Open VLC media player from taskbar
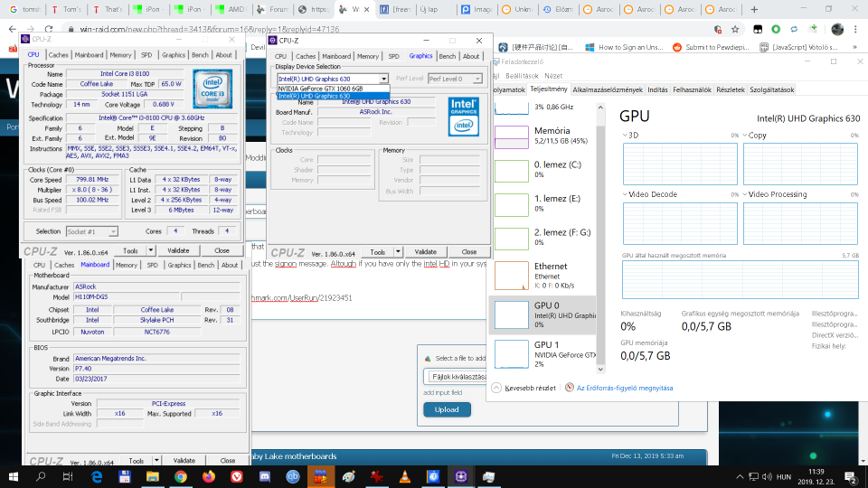The height and width of the screenshot is (488, 868). (x=405, y=476)
